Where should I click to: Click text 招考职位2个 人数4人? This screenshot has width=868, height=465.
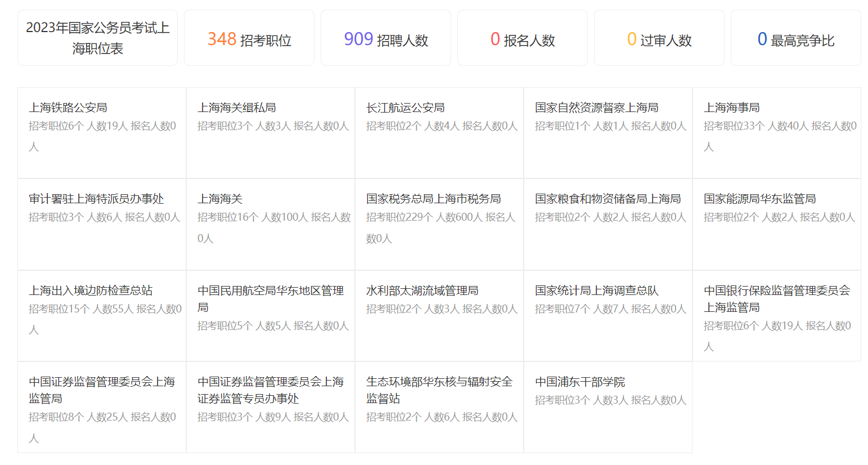click(413, 126)
